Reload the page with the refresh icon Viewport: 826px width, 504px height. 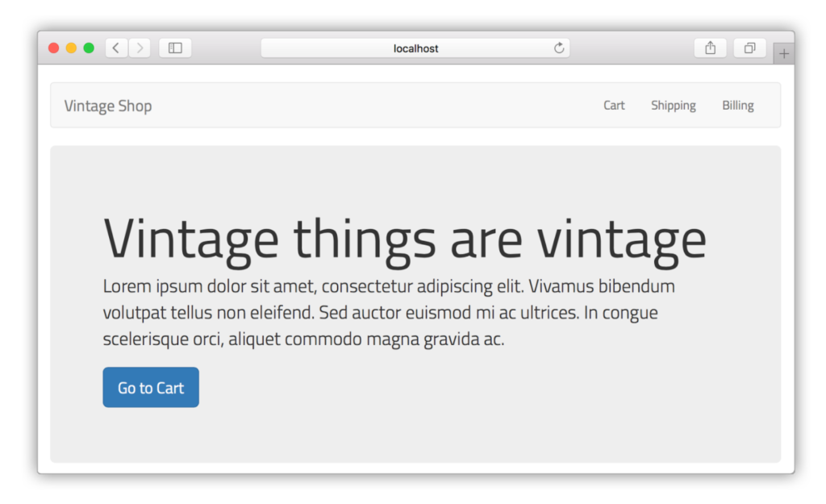tap(559, 48)
